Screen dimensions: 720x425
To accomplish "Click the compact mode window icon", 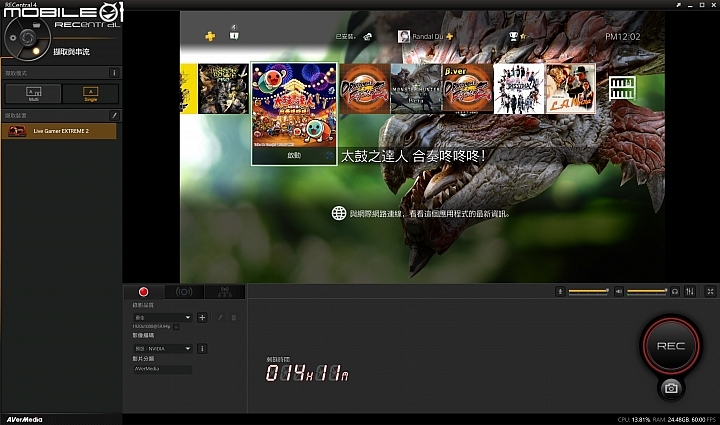I will [679, 5].
